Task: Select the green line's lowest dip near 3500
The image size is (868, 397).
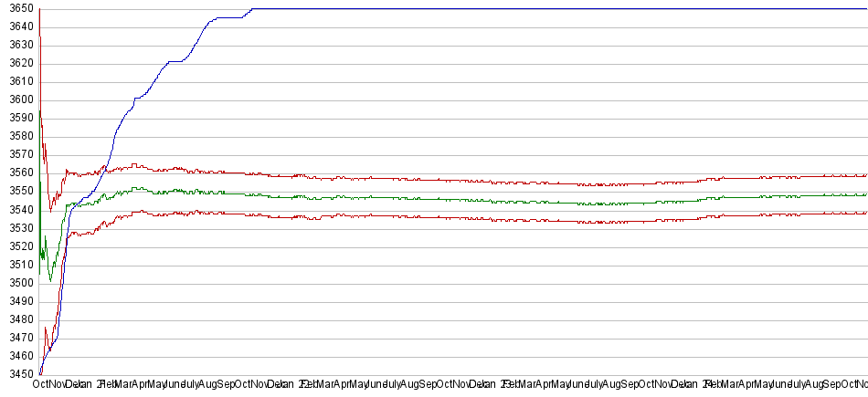Action: 50,280
